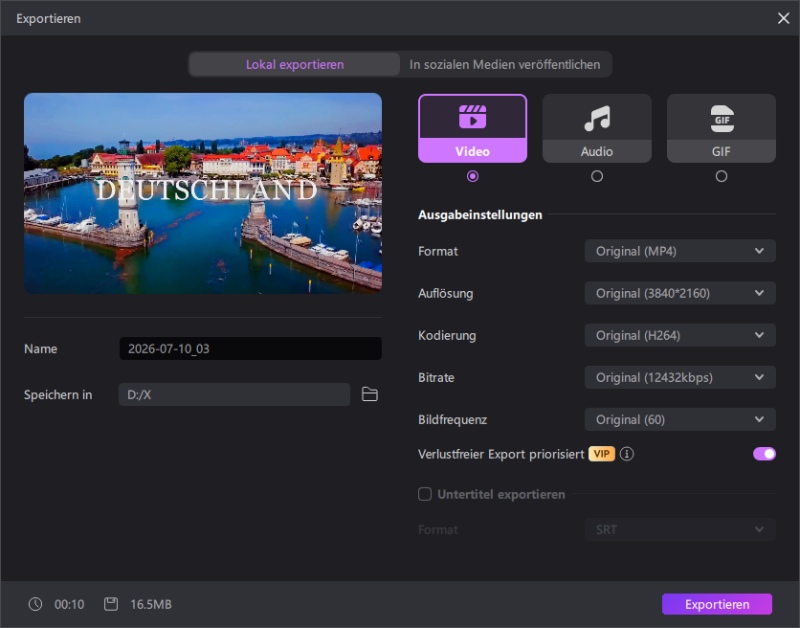
Task: Select the GIF radio button
Action: tap(721, 176)
